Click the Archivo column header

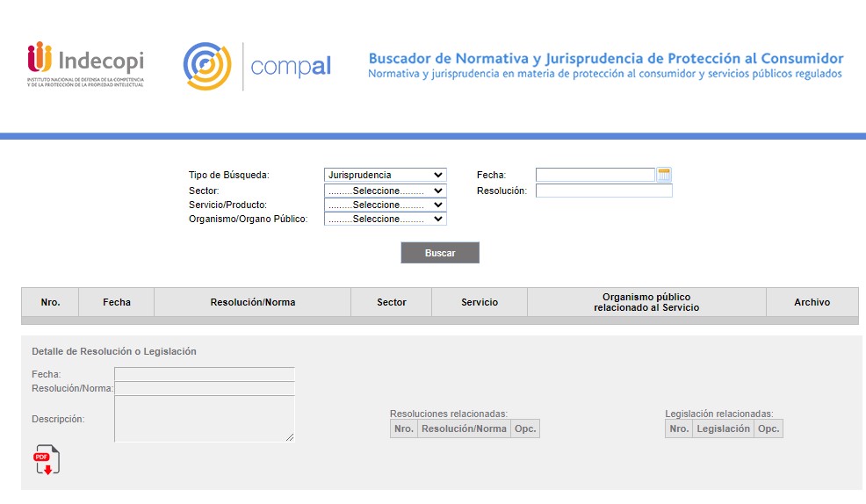[x=812, y=302]
